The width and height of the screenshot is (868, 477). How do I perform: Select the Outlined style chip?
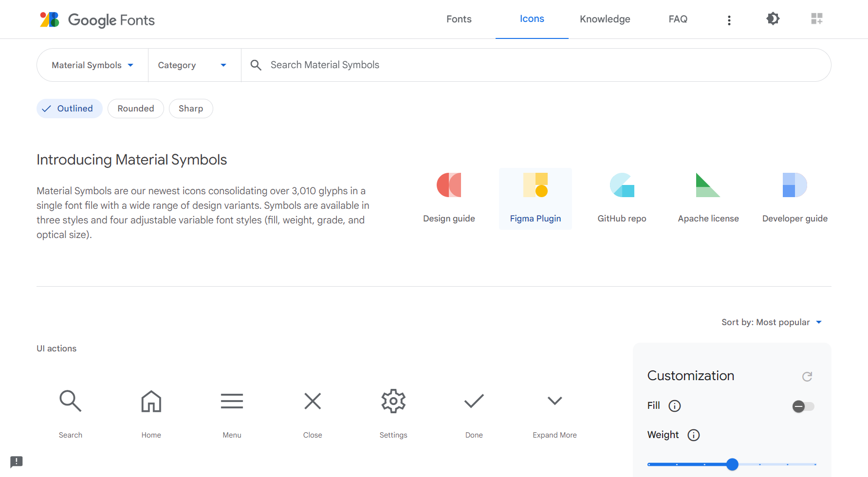(70, 109)
